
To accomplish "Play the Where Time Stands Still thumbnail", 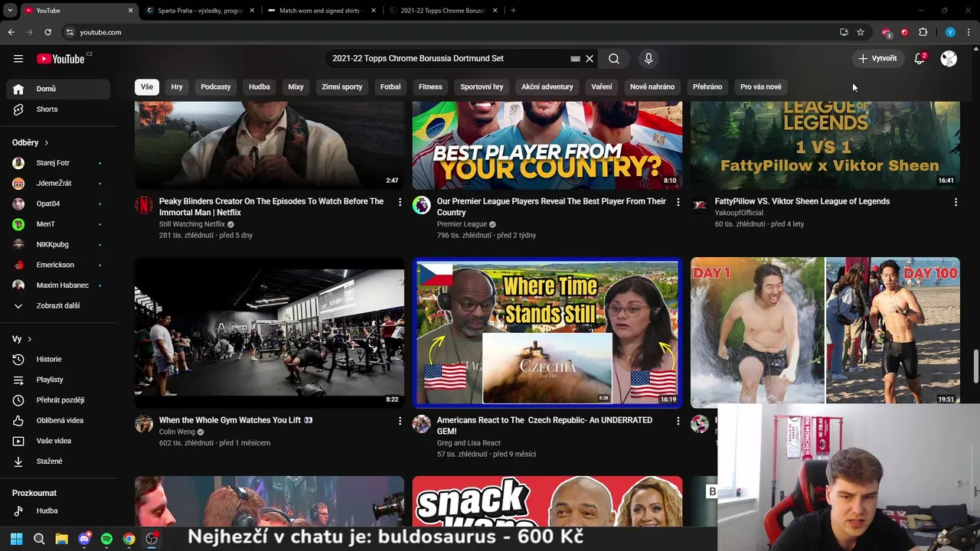I will pos(547,332).
